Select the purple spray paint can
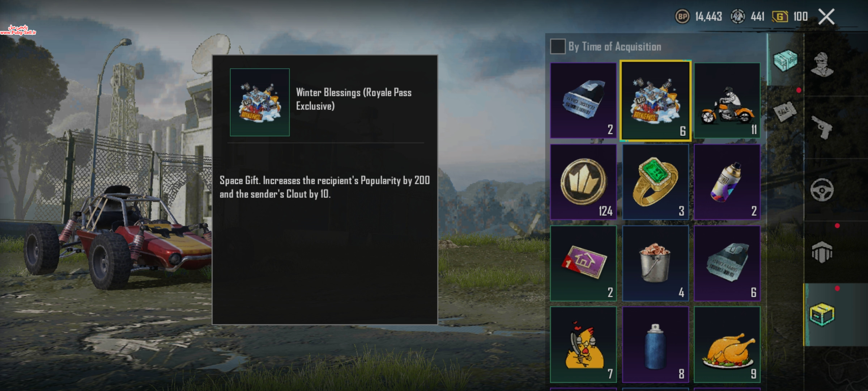Viewport: 868px width, 391px height. tap(727, 182)
